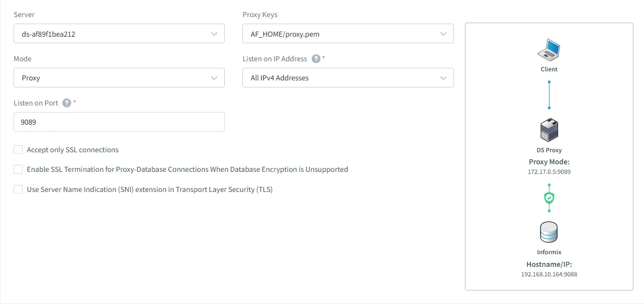Select the hostname 192.168.10.164:9088 text
The image size is (644, 304).
tap(549, 274)
